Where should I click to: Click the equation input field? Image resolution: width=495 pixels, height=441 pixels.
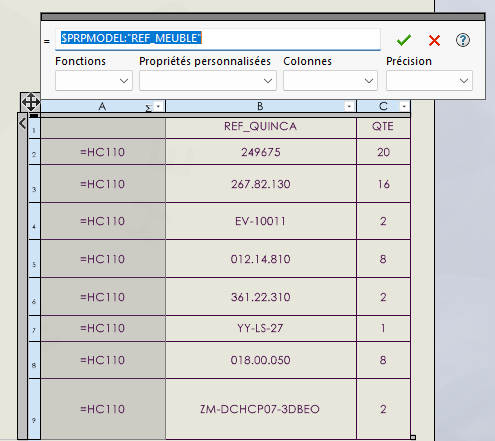[218, 39]
